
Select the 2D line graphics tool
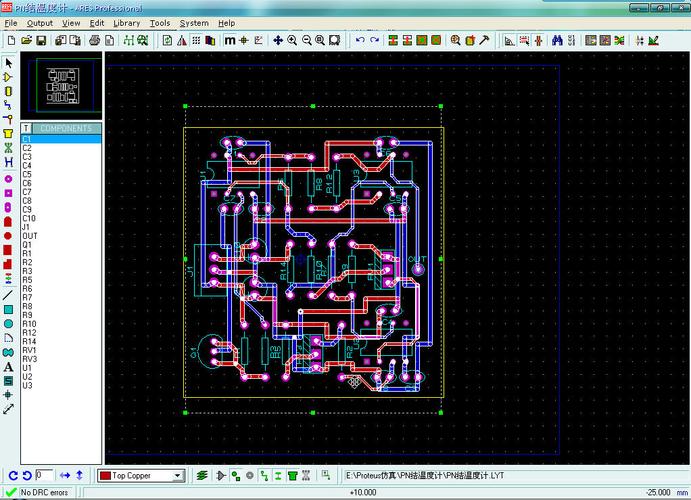8,295
